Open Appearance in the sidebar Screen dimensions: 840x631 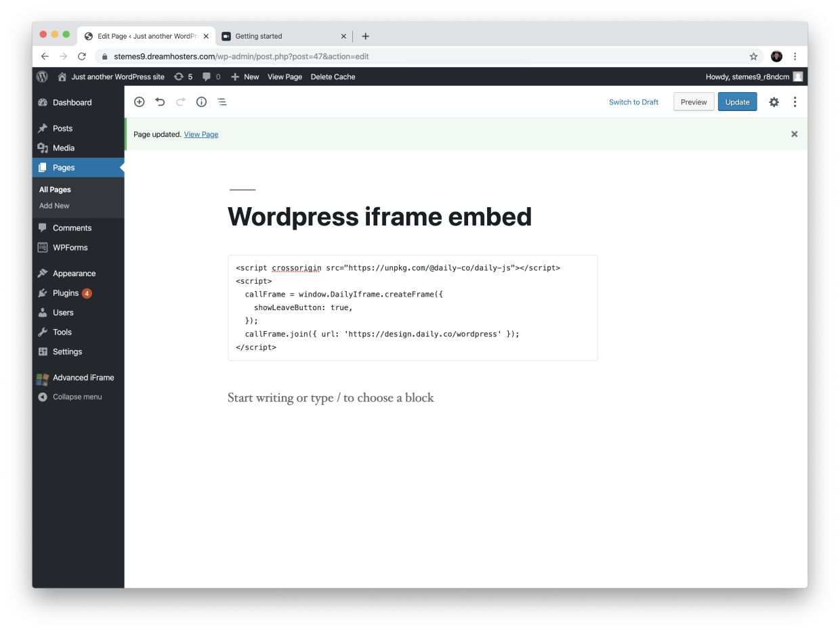pyautogui.click(x=79, y=273)
